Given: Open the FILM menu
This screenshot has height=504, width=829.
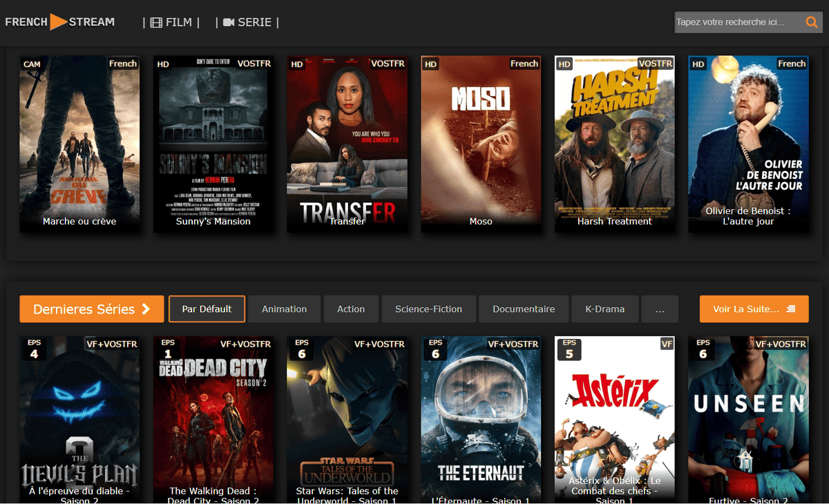Looking at the screenshot, I should click(171, 22).
